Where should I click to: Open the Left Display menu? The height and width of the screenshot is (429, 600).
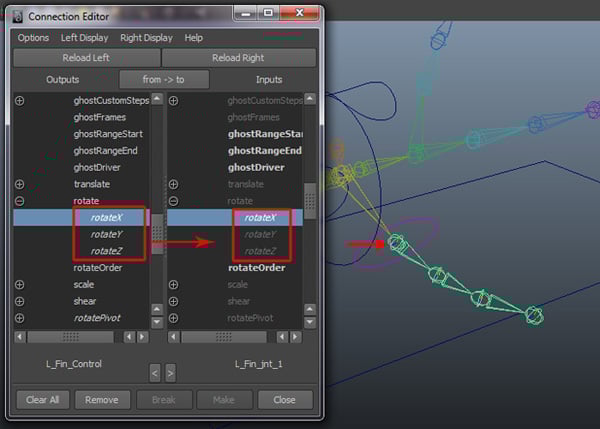(84, 38)
